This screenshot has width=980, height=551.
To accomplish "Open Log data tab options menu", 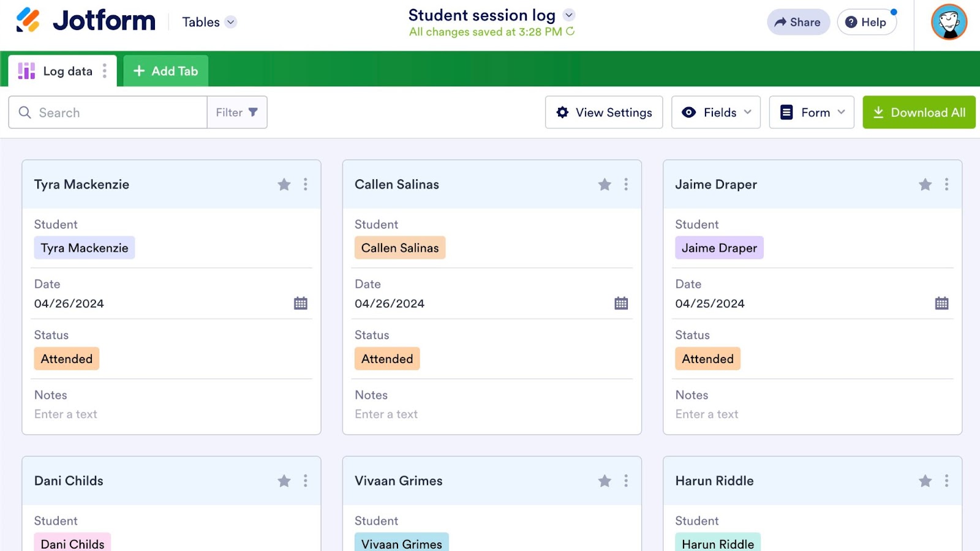I will pos(105,71).
